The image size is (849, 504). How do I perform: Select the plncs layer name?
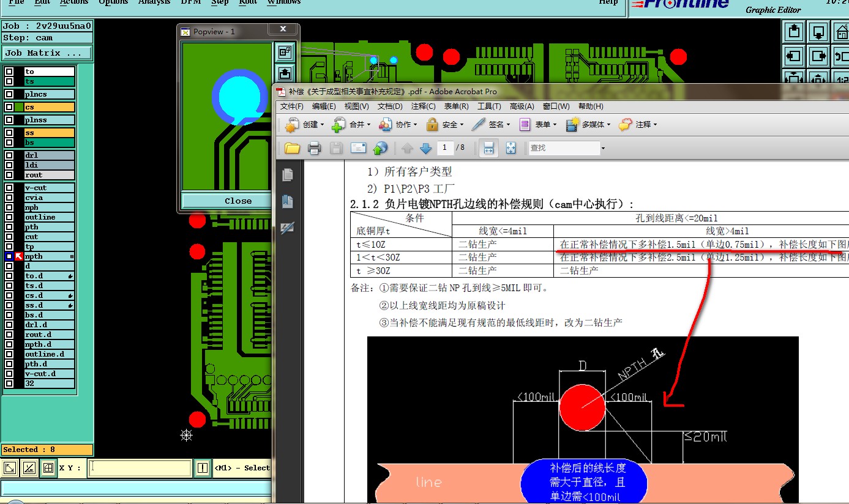tap(49, 94)
